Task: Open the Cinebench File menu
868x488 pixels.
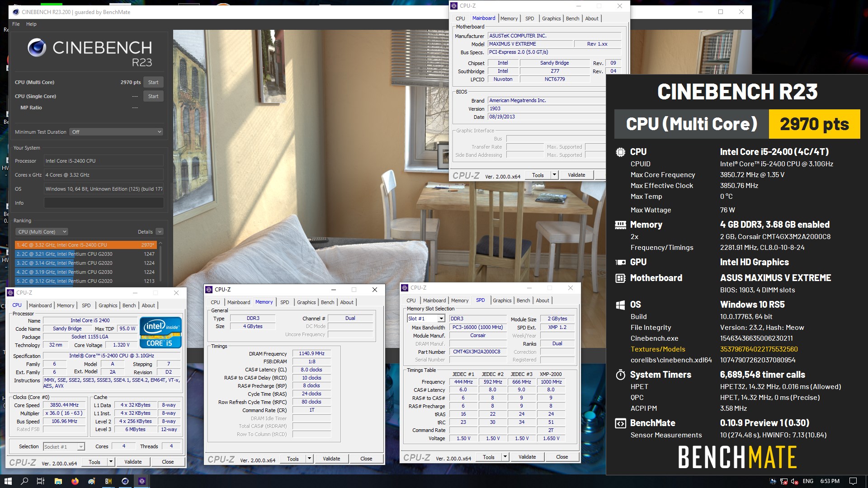Action: (16, 24)
